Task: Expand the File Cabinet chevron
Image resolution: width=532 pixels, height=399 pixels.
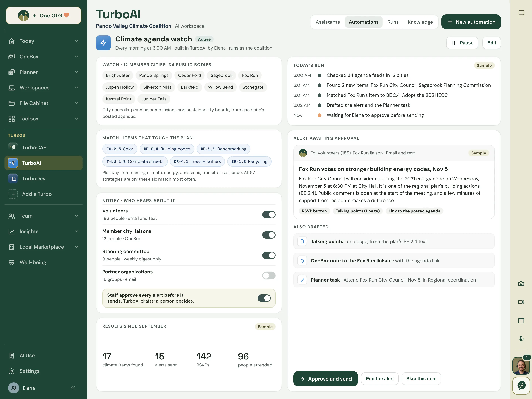Action: click(76, 103)
